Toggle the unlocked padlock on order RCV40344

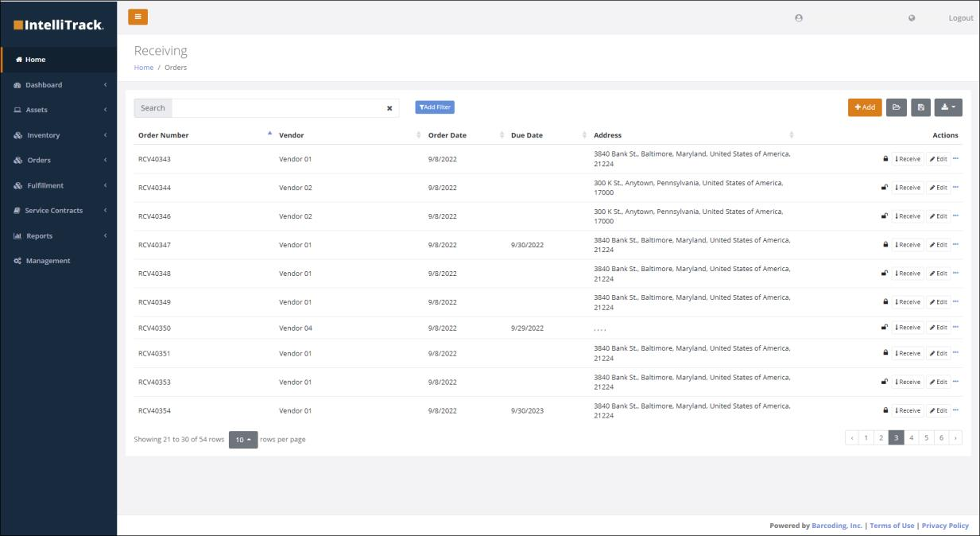pos(885,188)
